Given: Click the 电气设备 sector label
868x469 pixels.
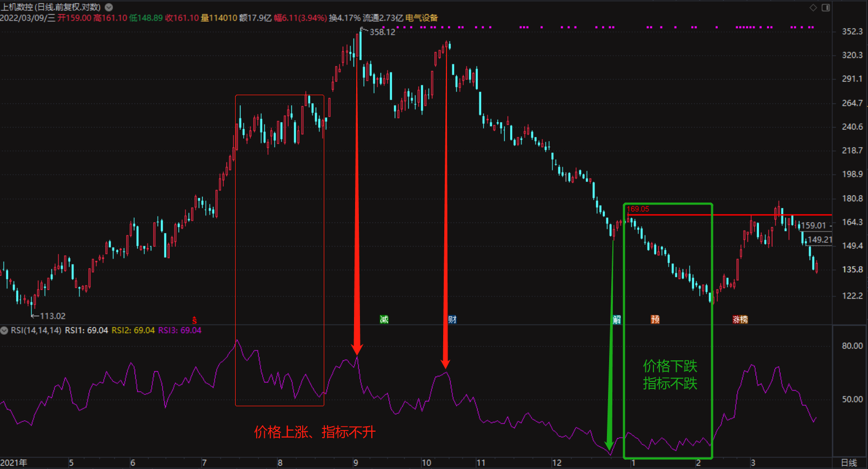Looking at the screenshot, I should click(x=422, y=18).
